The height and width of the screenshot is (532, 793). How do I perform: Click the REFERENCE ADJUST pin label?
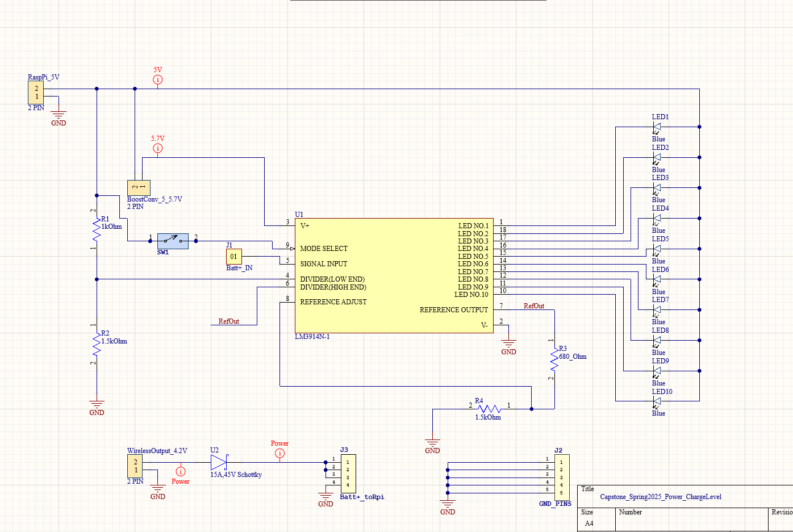333,302
